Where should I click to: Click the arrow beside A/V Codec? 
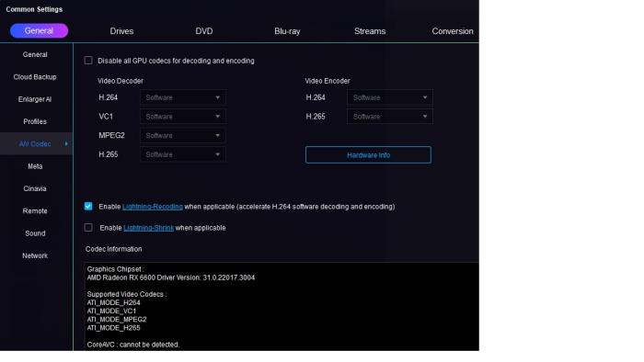(66, 143)
